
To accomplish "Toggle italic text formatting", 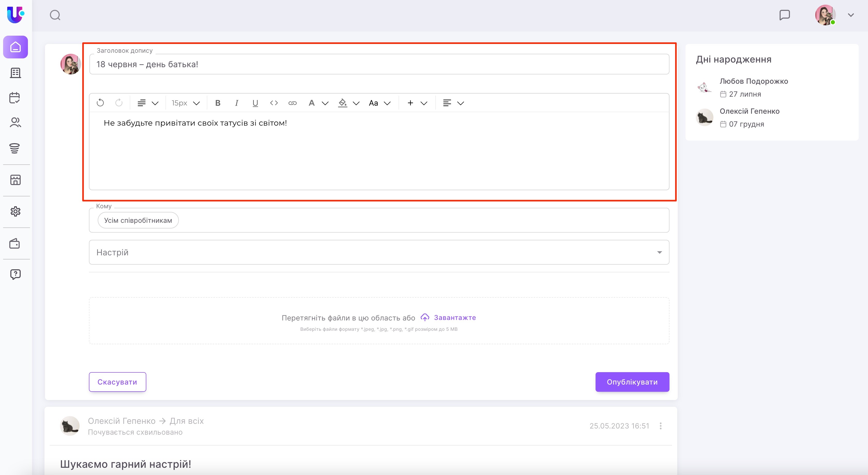I will point(237,103).
